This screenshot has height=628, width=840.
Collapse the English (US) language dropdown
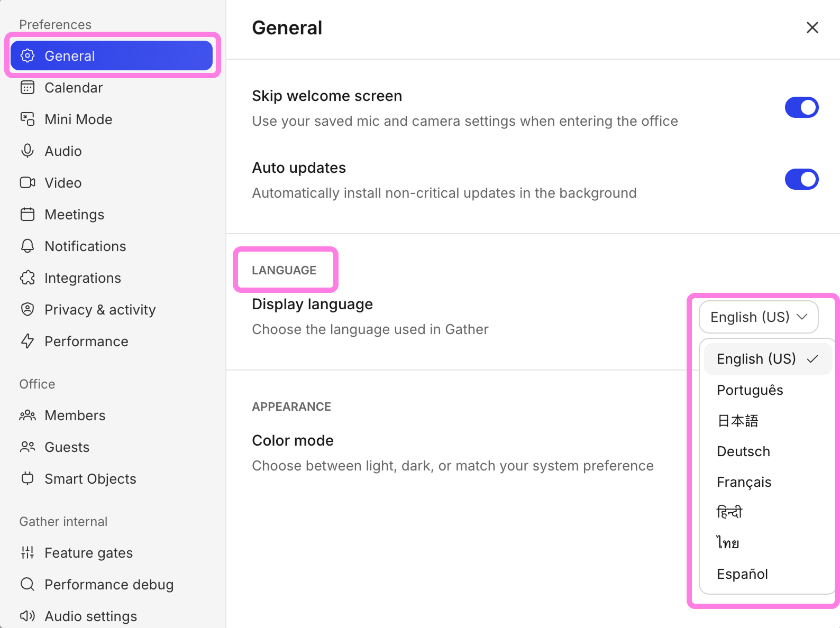(x=759, y=317)
